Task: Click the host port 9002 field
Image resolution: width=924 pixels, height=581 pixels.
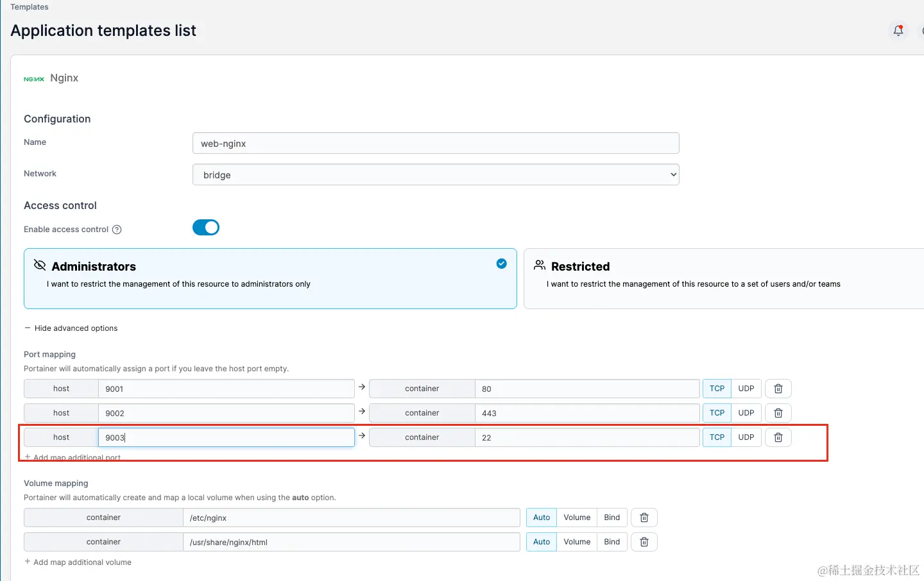Action: tap(226, 413)
